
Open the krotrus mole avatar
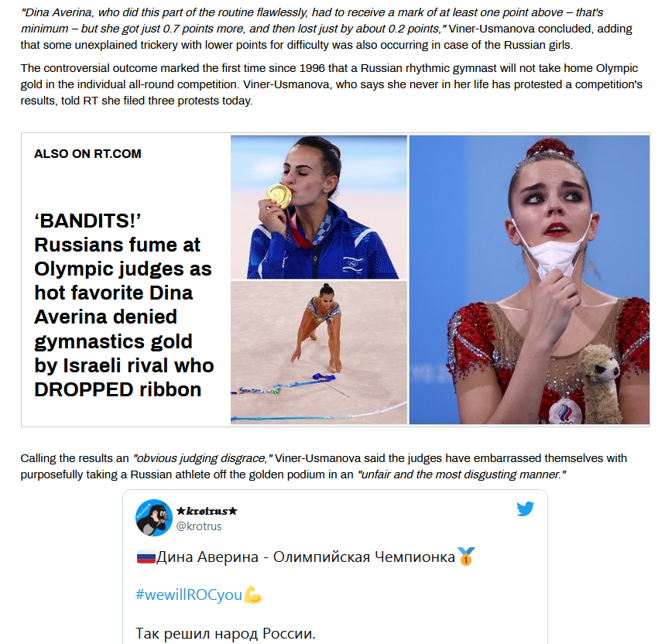(154, 517)
